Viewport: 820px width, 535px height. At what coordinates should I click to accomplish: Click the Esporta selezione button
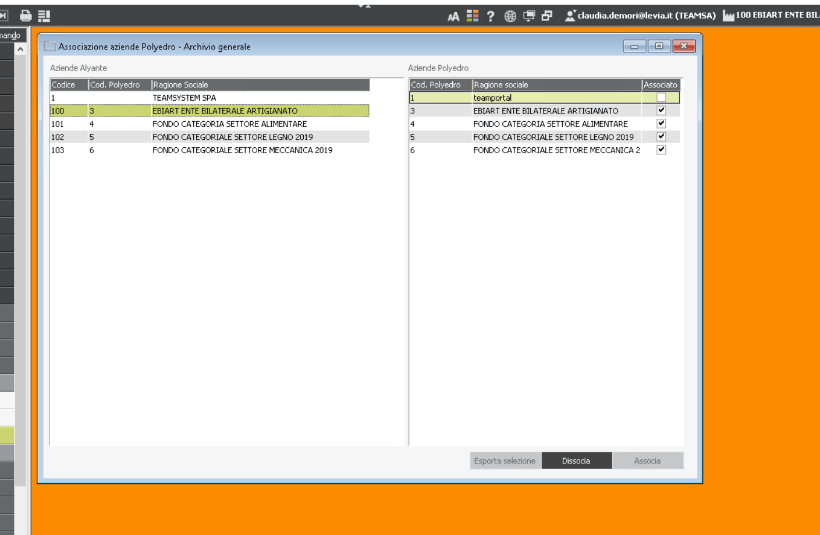pyautogui.click(x=506, y=461)
